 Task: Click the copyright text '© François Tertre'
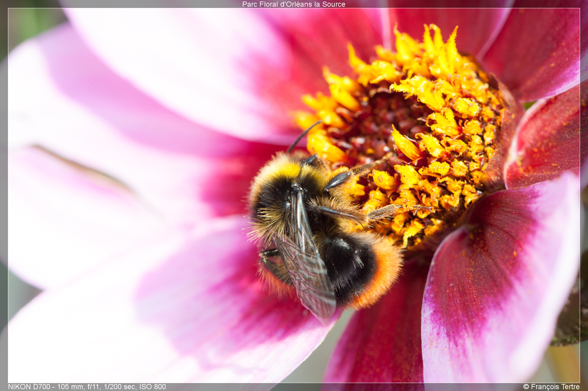(551, 387)
